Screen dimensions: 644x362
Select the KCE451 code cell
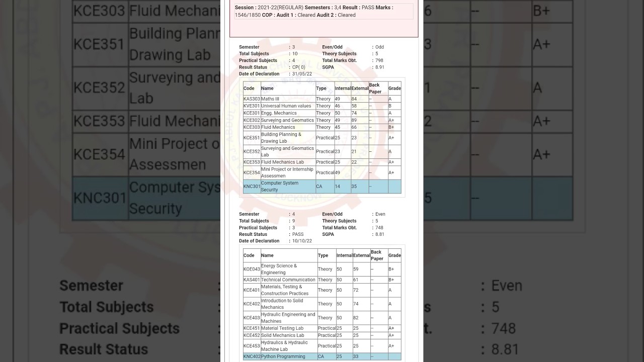point(252,328)
